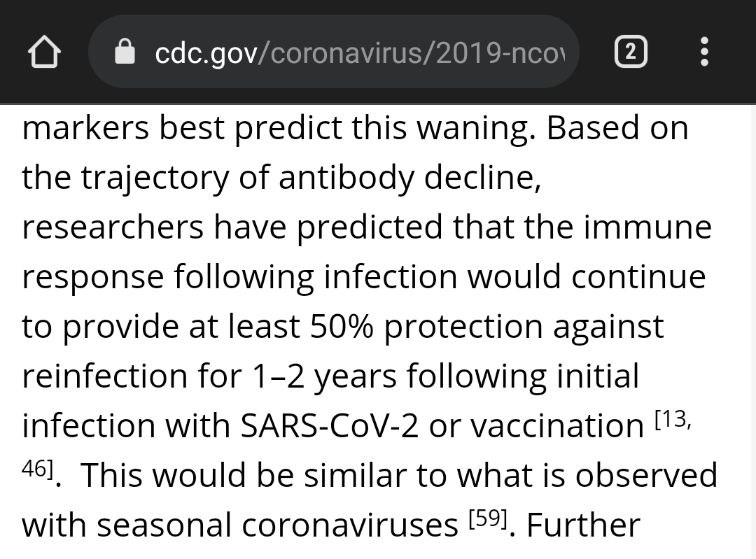Open citation reference 59
Screen dimensions: 756x559
(489, 518)
